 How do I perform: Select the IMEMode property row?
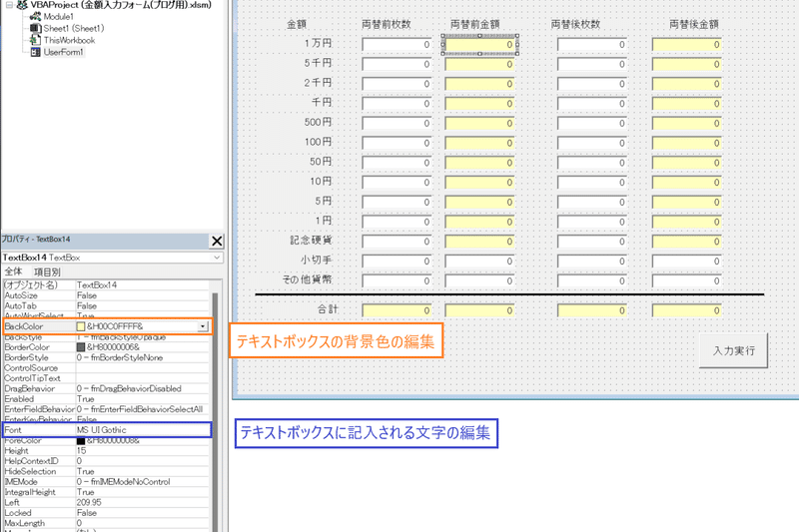pos(107,482)
